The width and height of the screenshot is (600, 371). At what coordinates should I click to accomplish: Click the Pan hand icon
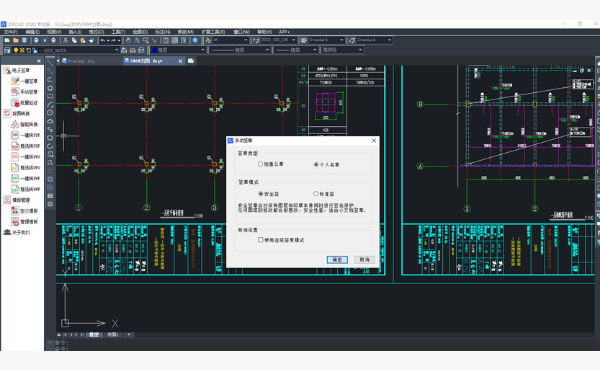point(128,40)
